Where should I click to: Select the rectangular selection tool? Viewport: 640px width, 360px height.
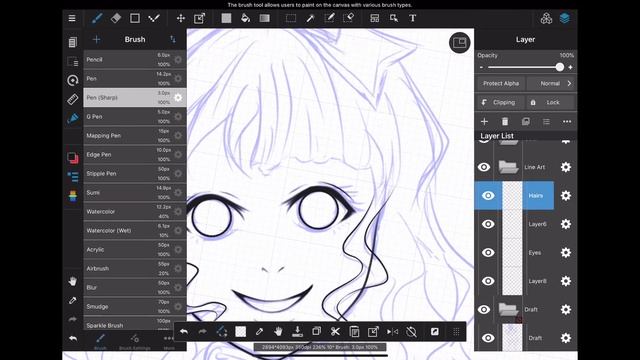click(x=291, y=18)
